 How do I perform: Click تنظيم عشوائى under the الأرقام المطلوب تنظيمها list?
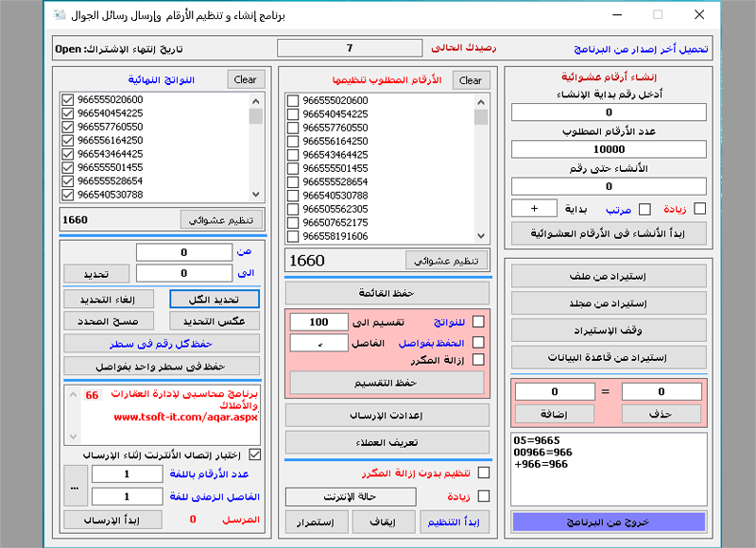[x=446, y=261]
